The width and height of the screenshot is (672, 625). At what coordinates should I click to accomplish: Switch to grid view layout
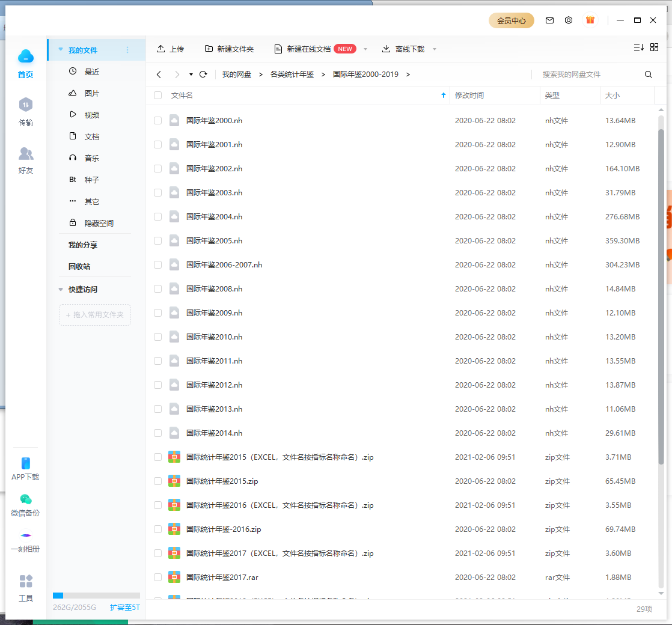tap(654, 47)
